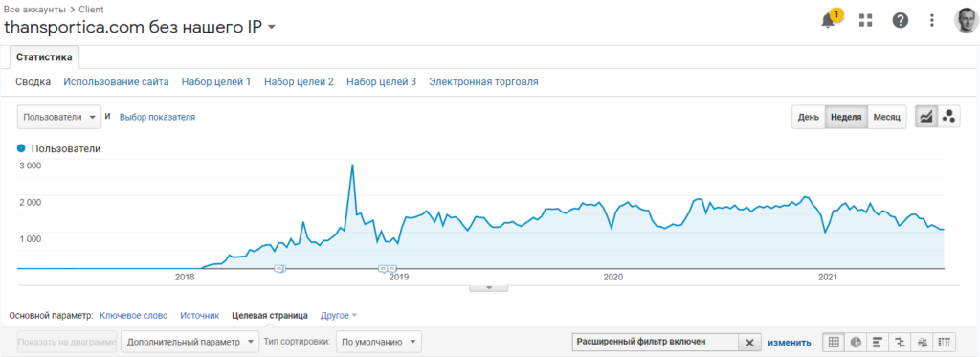Switch to line chart view
The height and width of the screenshot is (357, 980).
926,117
